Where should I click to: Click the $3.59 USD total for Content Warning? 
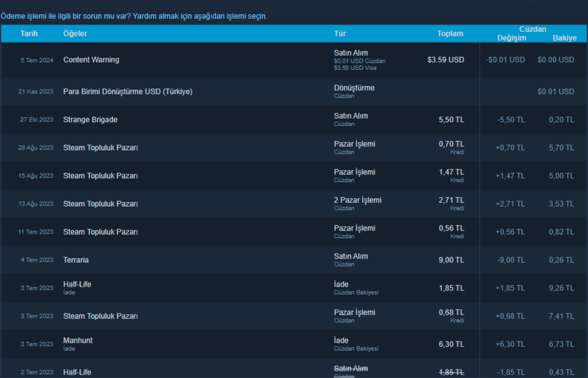[x=446, y=60]
